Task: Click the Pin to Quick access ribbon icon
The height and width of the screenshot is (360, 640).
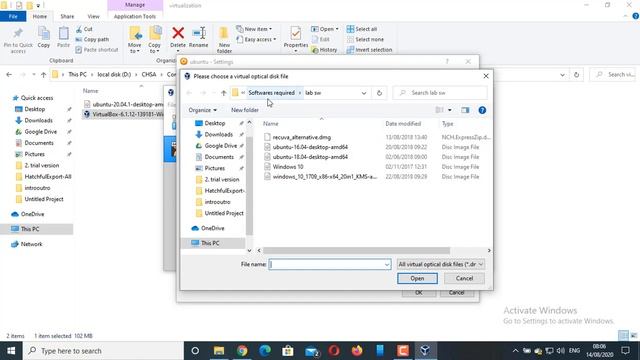Action: pos(18,40)
